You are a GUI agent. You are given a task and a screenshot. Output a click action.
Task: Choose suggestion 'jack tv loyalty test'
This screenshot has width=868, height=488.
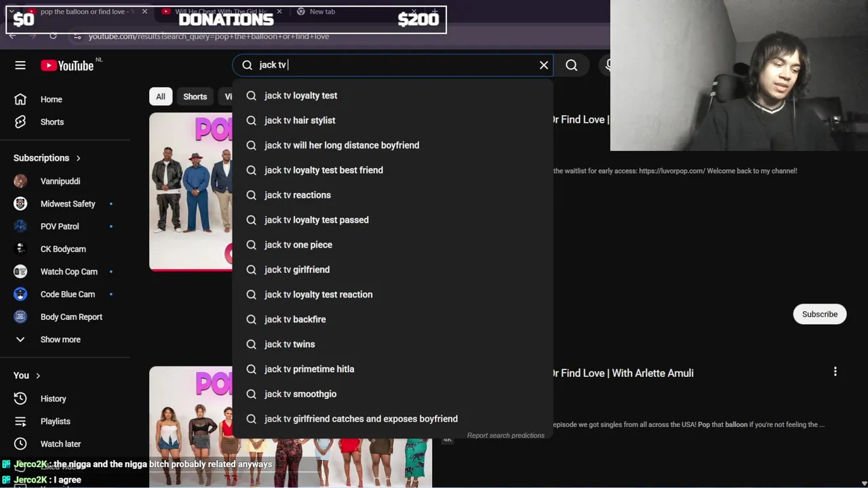(393, 96)
